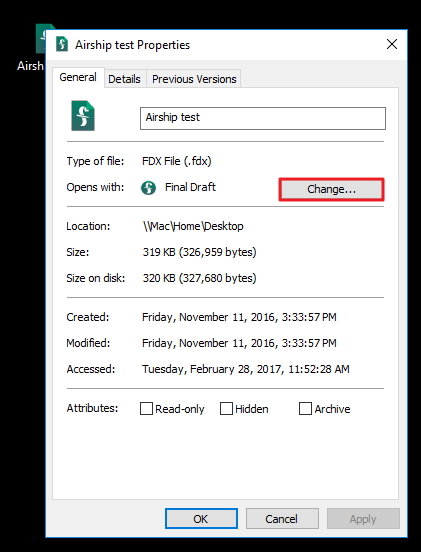Viewport: 421px width, 552px height.
Task: Click the Final Draft app icon beside Opens with
Action: click(149, 188)
